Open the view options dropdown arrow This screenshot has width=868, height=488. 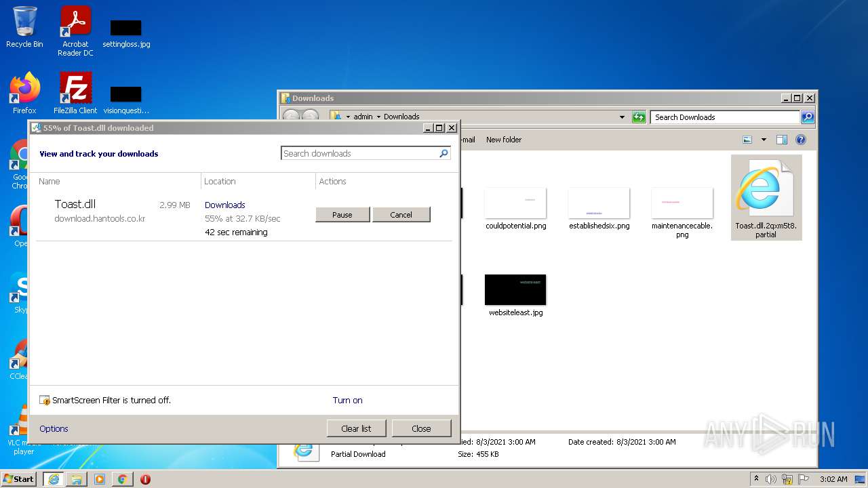[x=764, y=140]
